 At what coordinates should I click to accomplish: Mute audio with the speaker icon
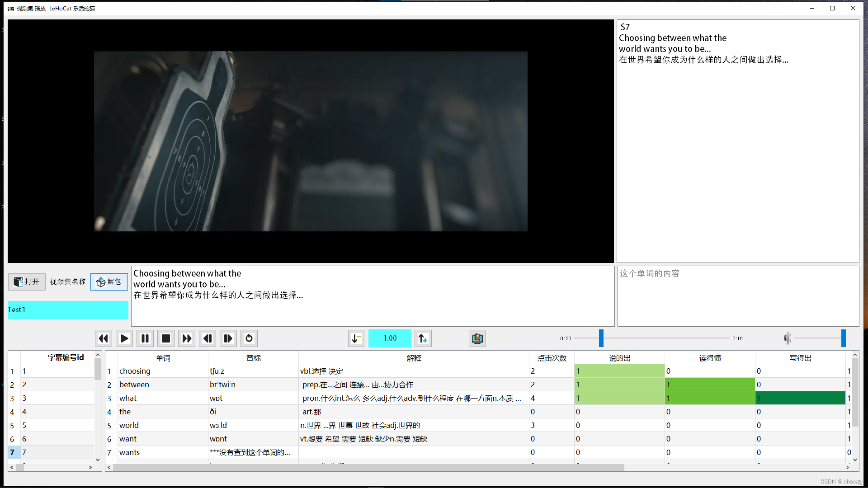(787, 338)
